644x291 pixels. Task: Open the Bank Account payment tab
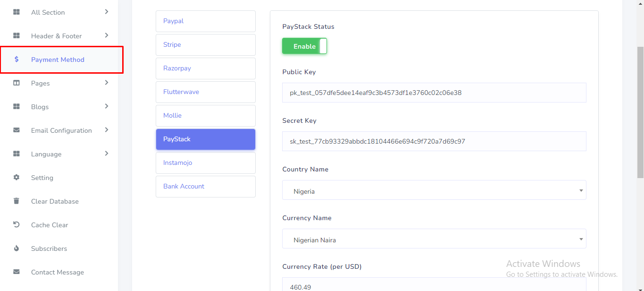[206, 187]
